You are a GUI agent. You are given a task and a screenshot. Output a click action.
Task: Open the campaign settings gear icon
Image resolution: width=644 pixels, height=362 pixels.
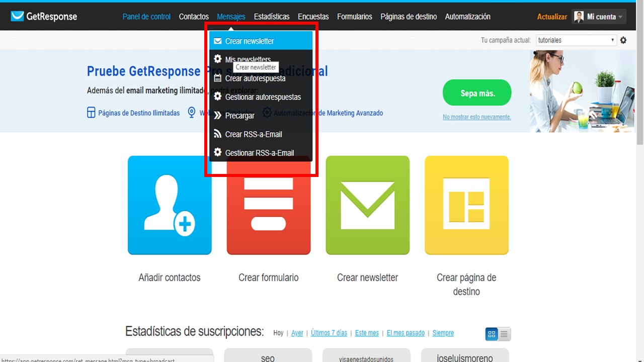(623, 40)
